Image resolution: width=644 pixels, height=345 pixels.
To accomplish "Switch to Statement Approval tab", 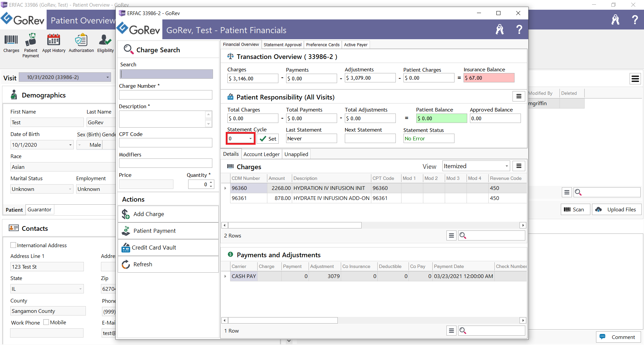I will click(x=282, y=45).
